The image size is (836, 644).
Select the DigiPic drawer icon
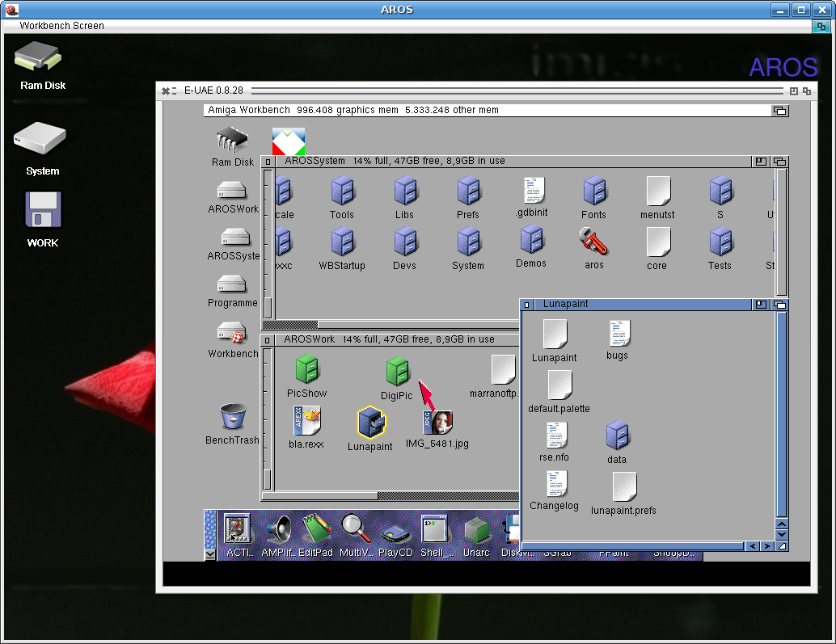tap(397, 371)
